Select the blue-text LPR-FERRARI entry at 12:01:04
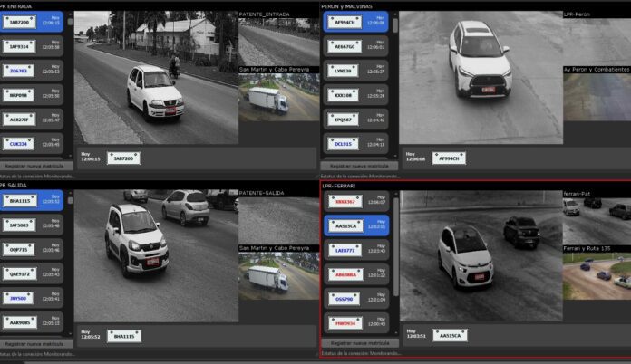Viewport: 631px width, 364px height. [x=356, y=299]
